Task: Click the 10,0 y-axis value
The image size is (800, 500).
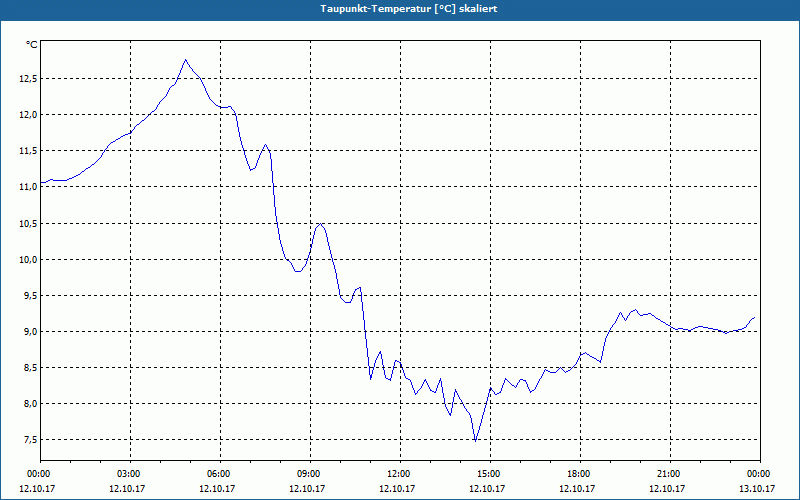Action: coord(29,260)
